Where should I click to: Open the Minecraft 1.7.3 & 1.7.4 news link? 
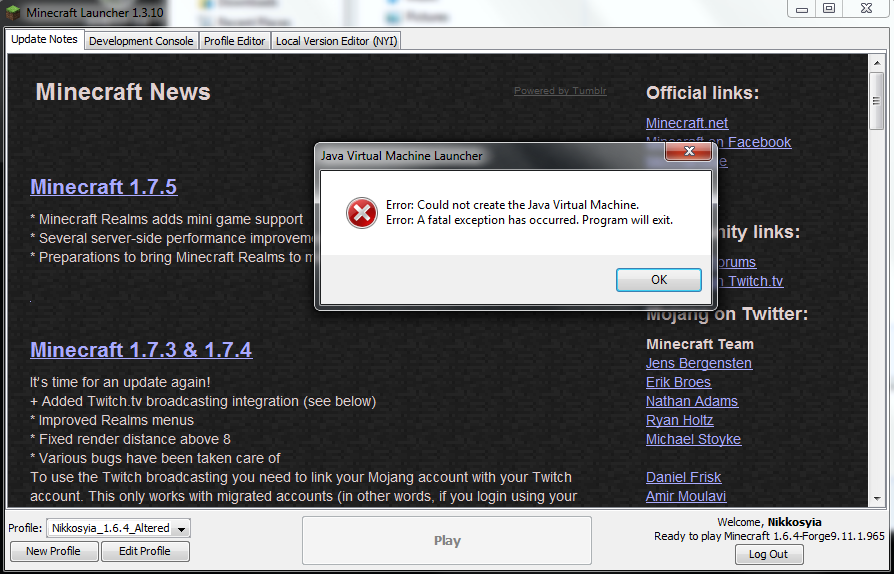click(141, 350)
